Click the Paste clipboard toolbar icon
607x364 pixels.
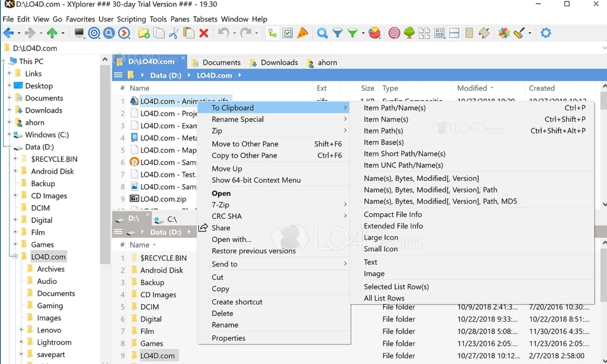tap(189, 33)
